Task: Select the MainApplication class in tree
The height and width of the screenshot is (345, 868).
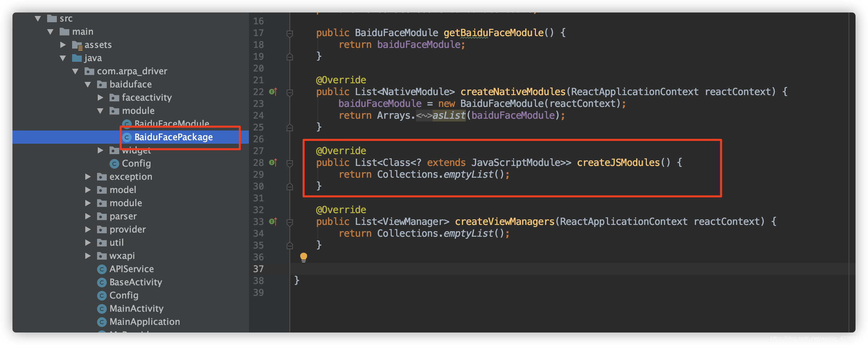Action: pyautogui.click(x=145, y=322)
